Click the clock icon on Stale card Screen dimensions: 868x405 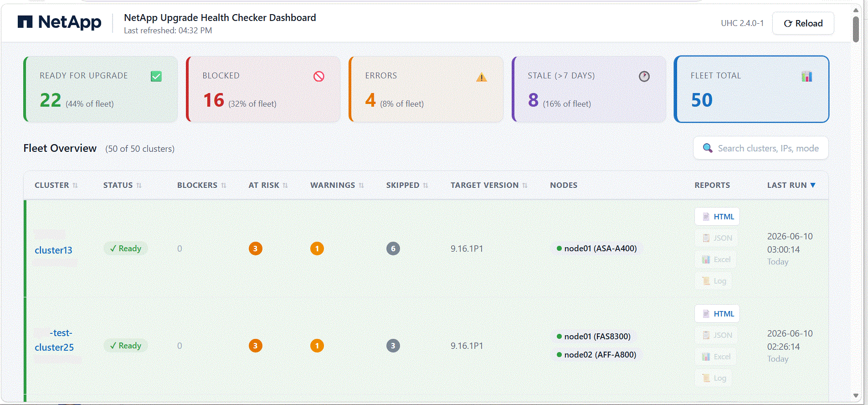[x=644, y=76]
